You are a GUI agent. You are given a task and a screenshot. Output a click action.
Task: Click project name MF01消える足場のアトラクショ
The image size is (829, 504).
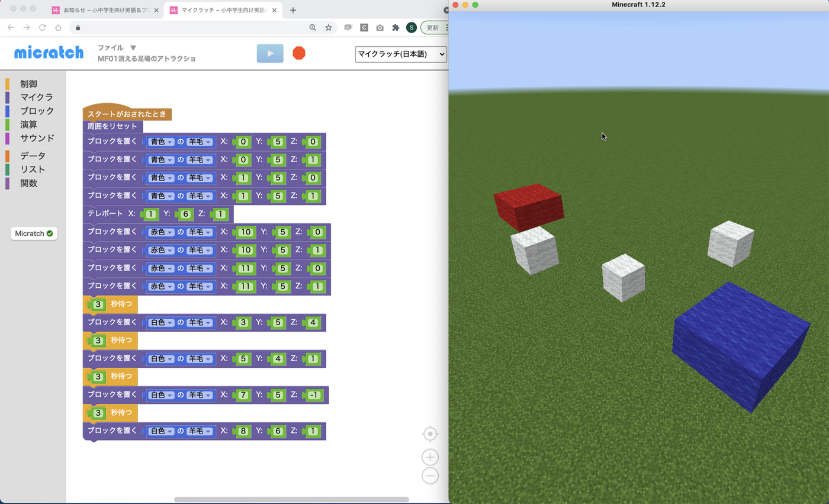pos(147,59)
